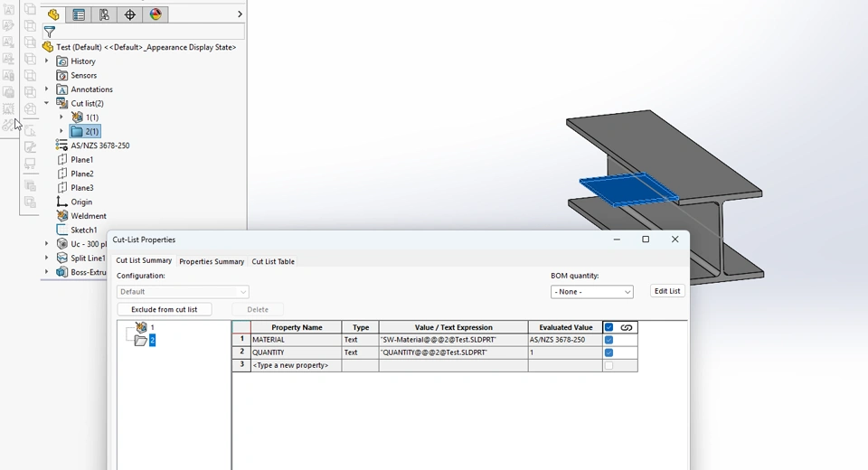The image size is (868, 470).
Task: Switch to the Cut List Table tab
Action: point(273,261)
